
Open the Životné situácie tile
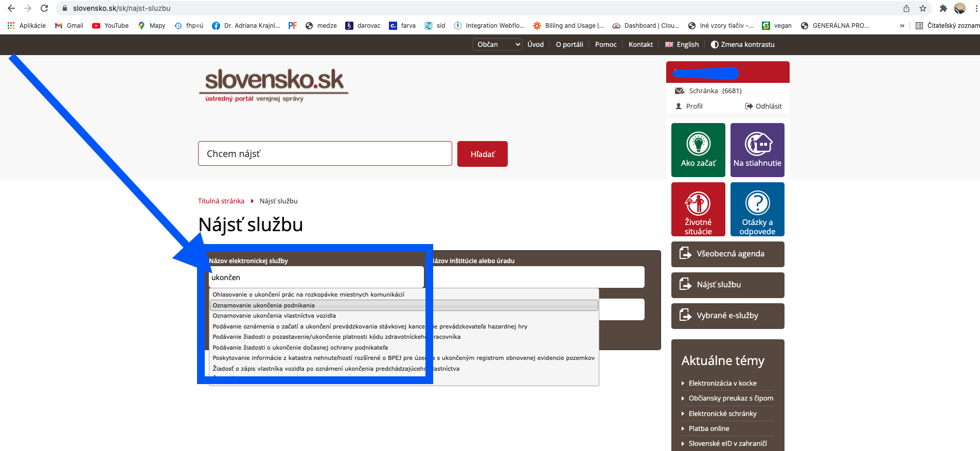tap(698, 209)
